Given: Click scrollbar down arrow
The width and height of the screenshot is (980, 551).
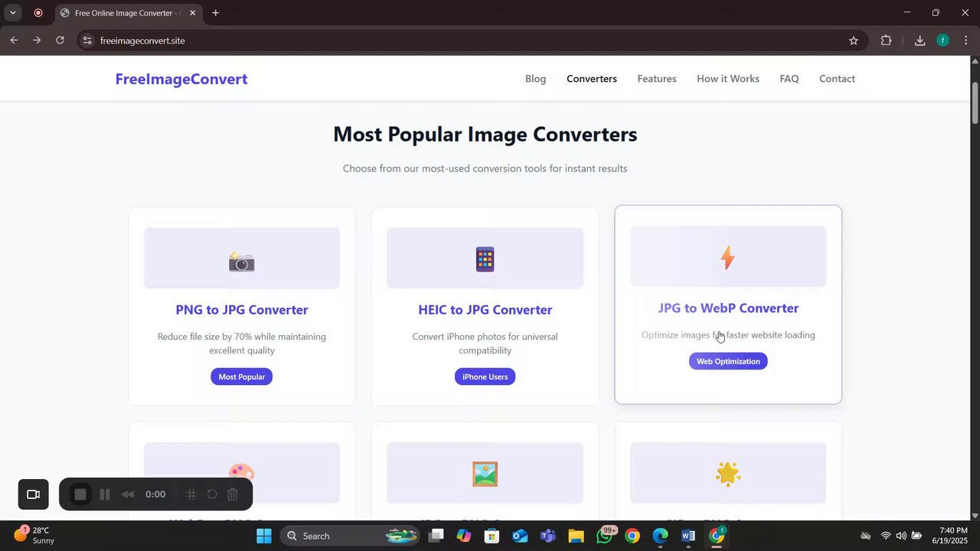Looking at the screenshot, I should 975,516.
